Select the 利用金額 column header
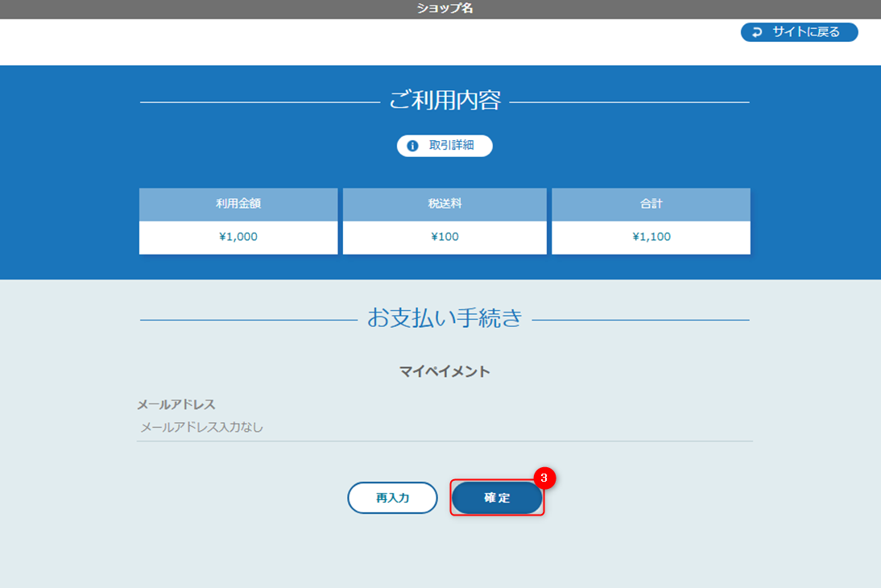The width and height of the screenshot is (881, 588). (x=238, y=204)
